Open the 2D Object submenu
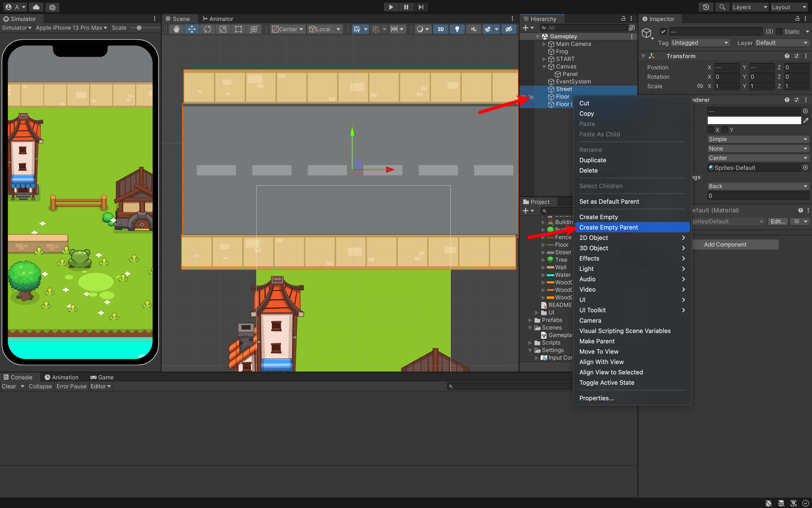The image size is (812, 508). (632, 238)
